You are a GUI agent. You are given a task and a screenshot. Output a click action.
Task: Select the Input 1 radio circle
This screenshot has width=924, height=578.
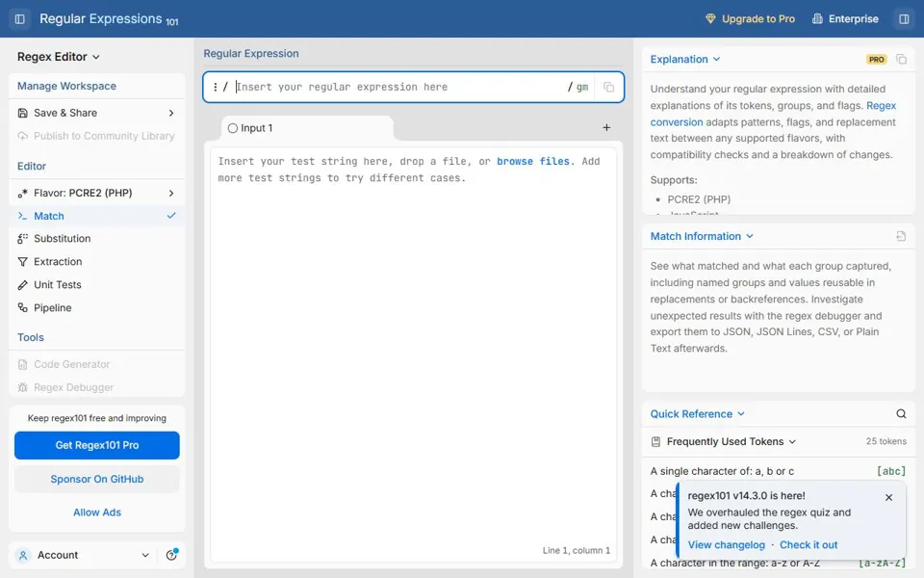pyautogui.click(x=233, y=128)
